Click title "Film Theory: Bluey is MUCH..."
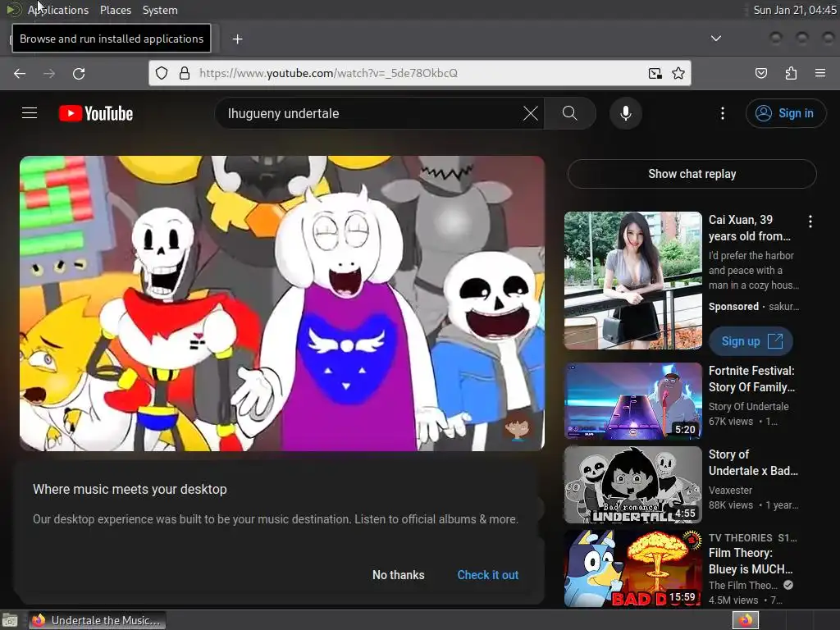 point(751,561)
